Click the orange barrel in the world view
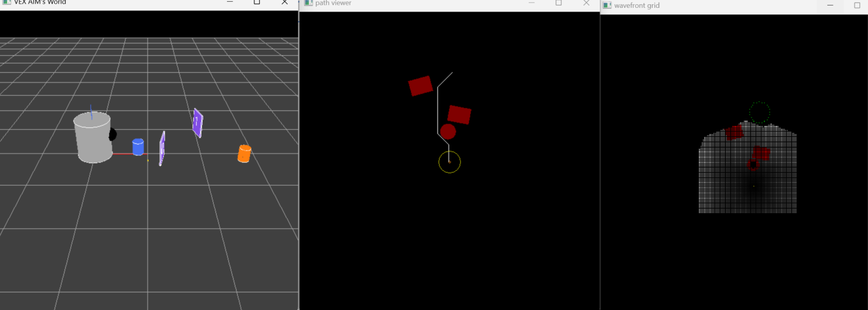The height and width of the screenshot is (310, 868). tap(244, 154)
